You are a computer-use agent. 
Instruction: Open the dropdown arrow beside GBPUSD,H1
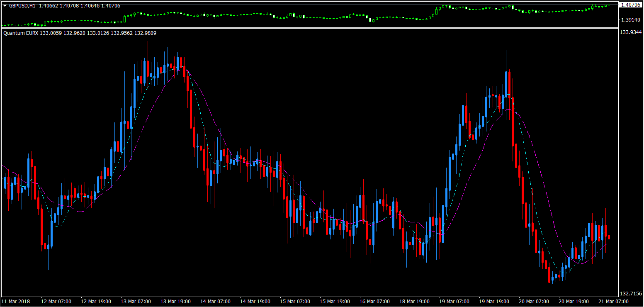pyautogui.click(x=5, y=6)
